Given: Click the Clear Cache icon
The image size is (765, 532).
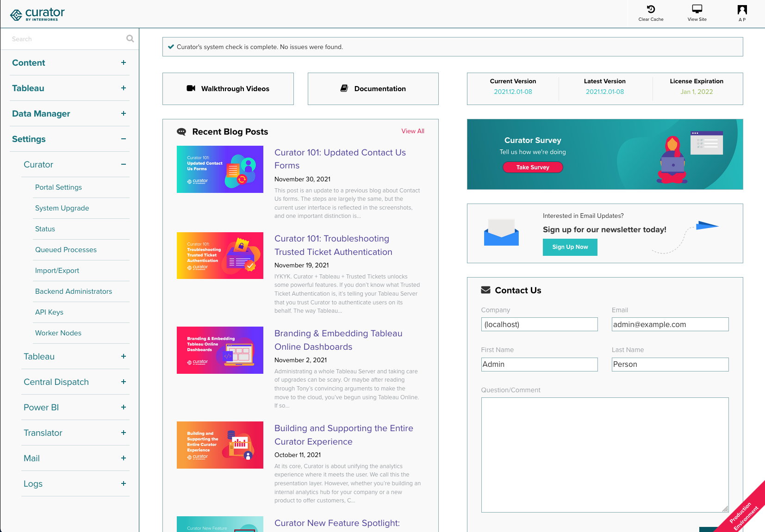Looking at the screenshot, I should click(x=651, y=9).
